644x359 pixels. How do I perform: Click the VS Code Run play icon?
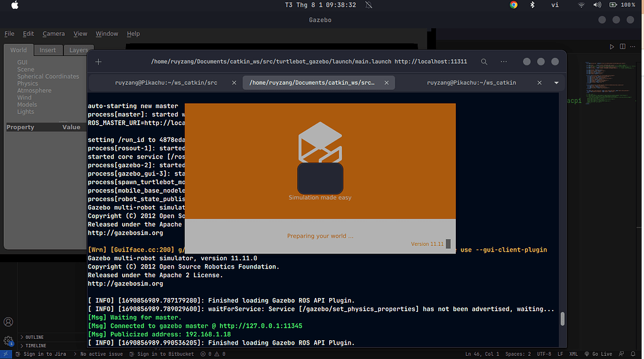[612, 47]
